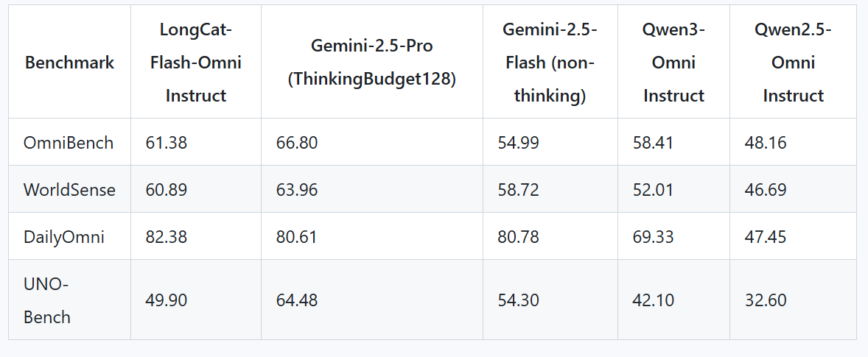Click the LongCat-Flash-Omni Instruct column header

pos(195,63)
